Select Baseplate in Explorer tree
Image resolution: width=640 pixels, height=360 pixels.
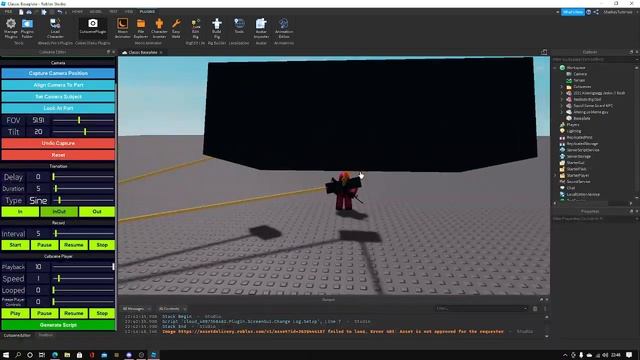tap(582, 118)
